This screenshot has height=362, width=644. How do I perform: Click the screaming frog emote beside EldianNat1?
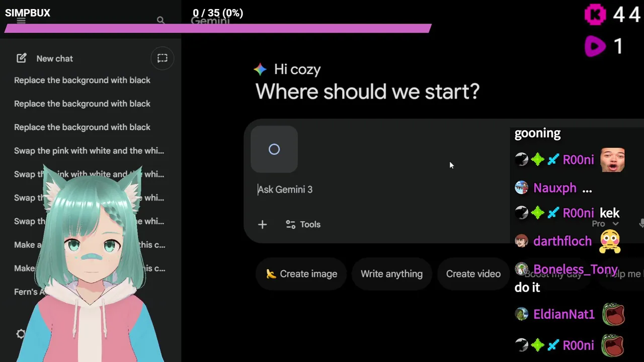click(613, 315)
